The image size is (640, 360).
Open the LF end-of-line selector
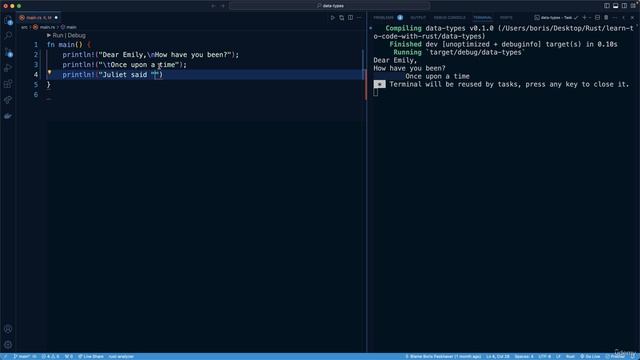(x=558, y=356)
